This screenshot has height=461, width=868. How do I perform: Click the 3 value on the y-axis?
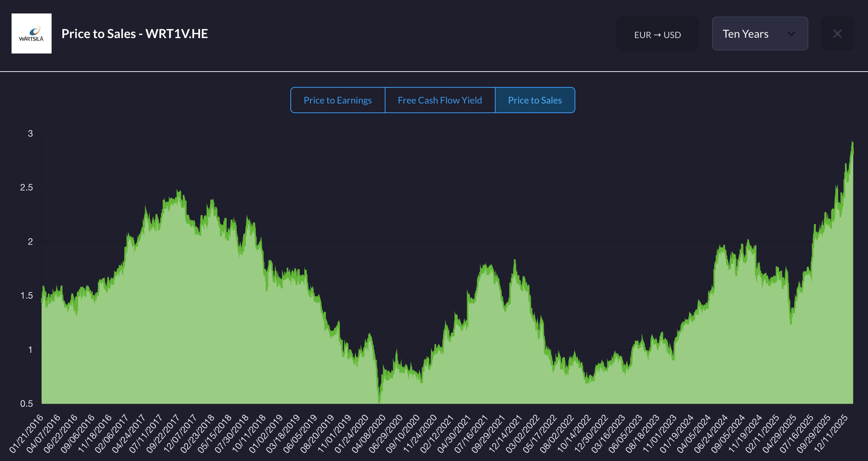30,134
